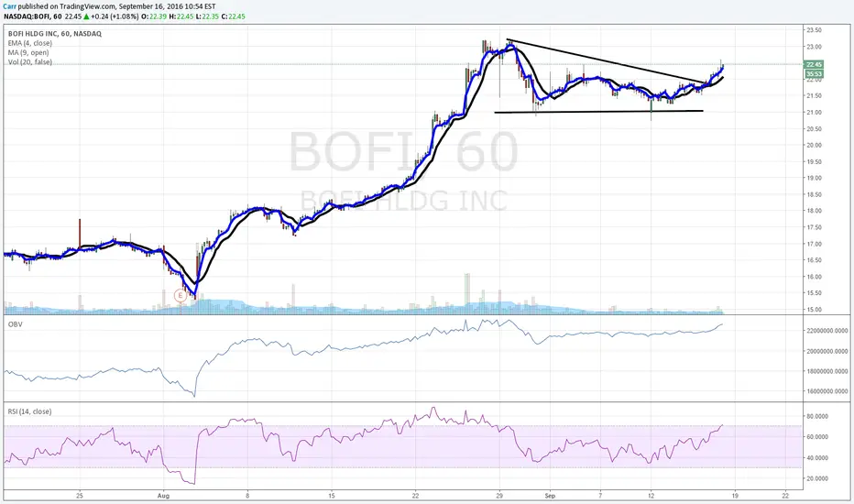The width and height of the screenshot is (854, 504).
Task: Click the 'C:22.45' close value
Action: 233,16
